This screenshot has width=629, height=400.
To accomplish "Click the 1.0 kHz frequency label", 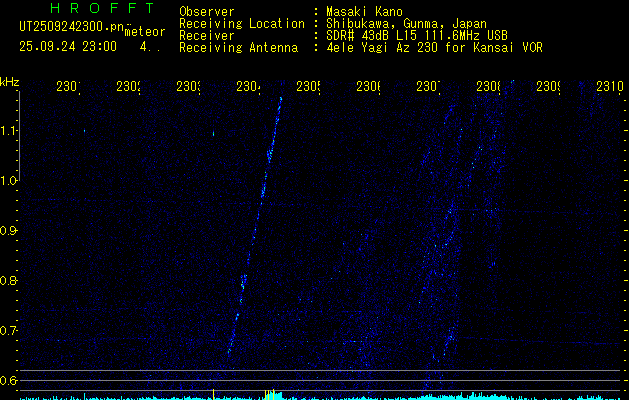I will pyautogui.click(x=8, y=181).
